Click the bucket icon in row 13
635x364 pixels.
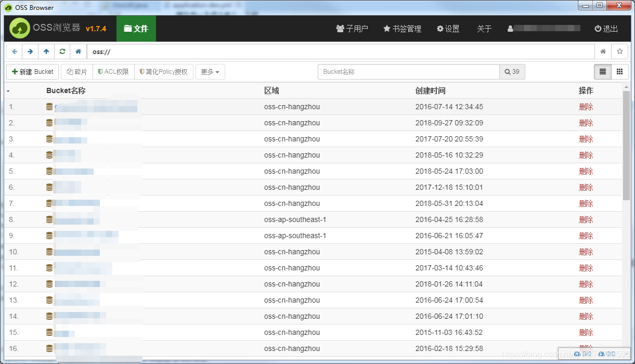tap(49, 300)
